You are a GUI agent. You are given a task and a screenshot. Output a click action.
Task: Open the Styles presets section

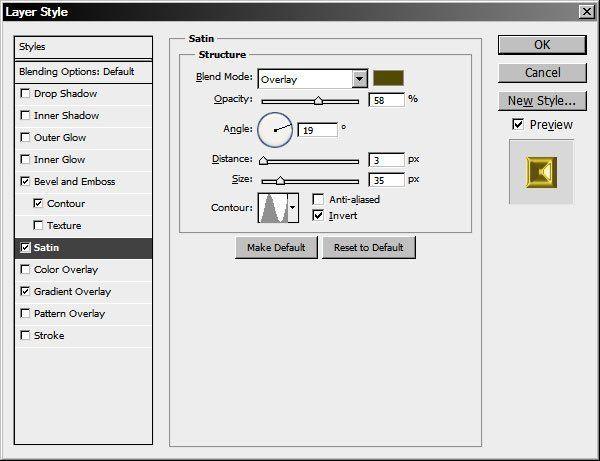(83, 47)
